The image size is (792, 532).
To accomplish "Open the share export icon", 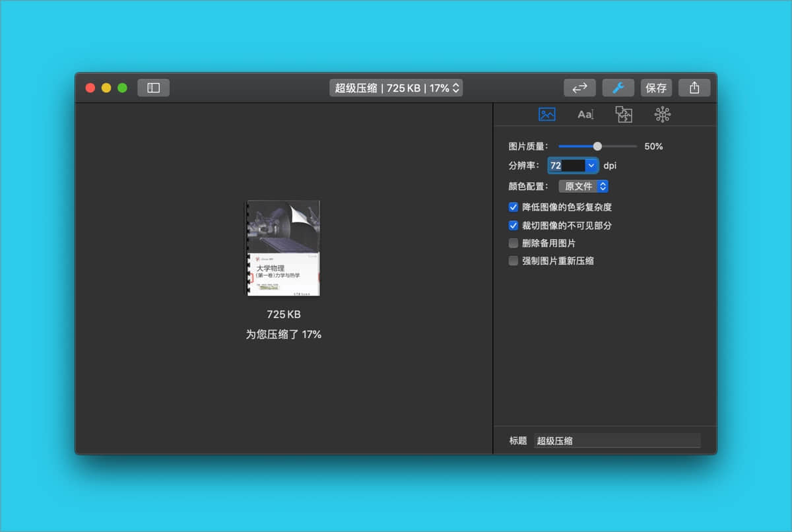I will pos(694,88).
